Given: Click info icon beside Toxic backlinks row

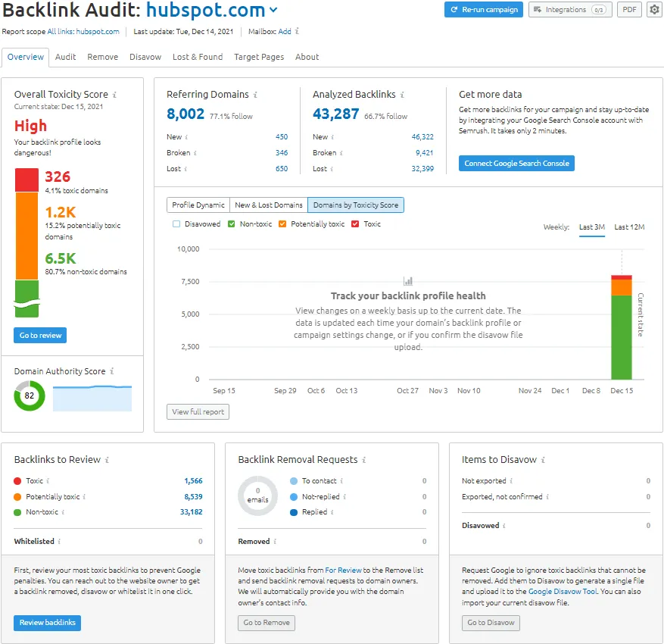Looking at the screenshot, I should point(48,481).
